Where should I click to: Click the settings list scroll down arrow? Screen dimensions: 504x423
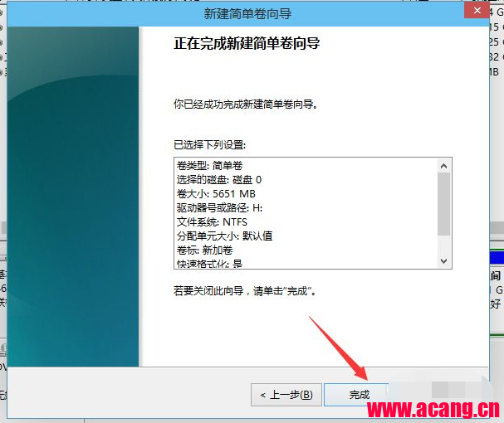pos(443,260)
